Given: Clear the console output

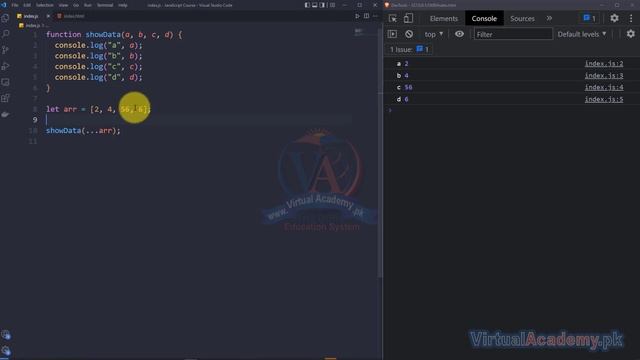Looking at the screenshot, I should point(409,34).
